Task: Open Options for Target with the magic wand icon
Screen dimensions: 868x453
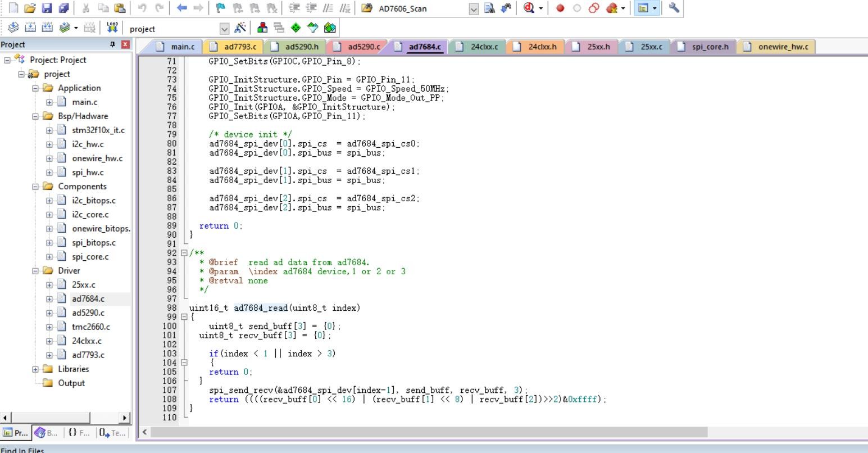Action: (x=240, y=28)
